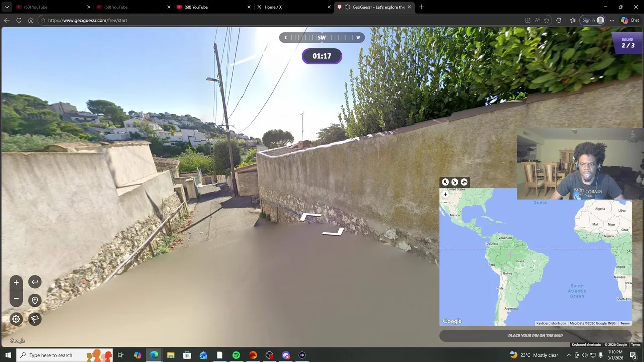Zoom in on the guess map
Image resolution: width=644 pixels, height=362 pixels.
[x=445, y=194]
